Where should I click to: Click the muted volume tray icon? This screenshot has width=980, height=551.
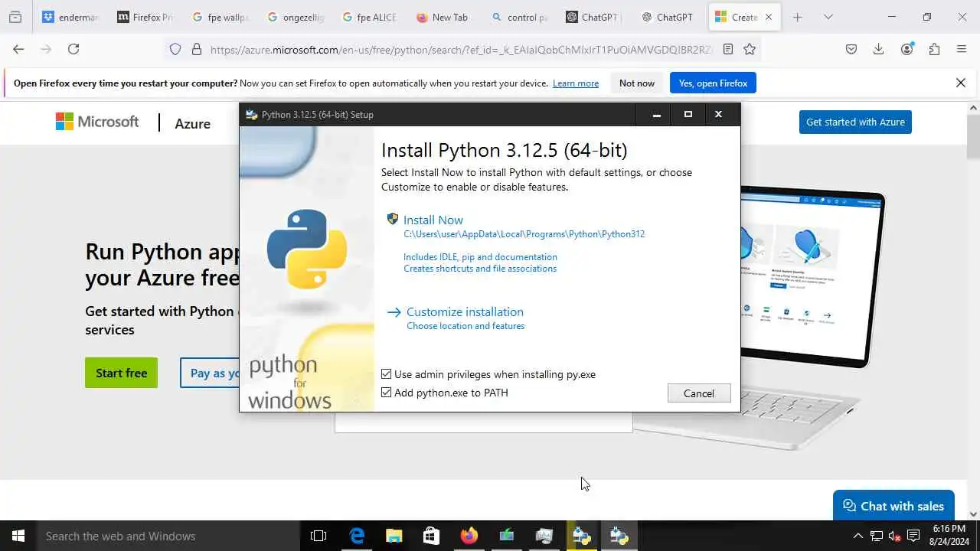point(894,536)
